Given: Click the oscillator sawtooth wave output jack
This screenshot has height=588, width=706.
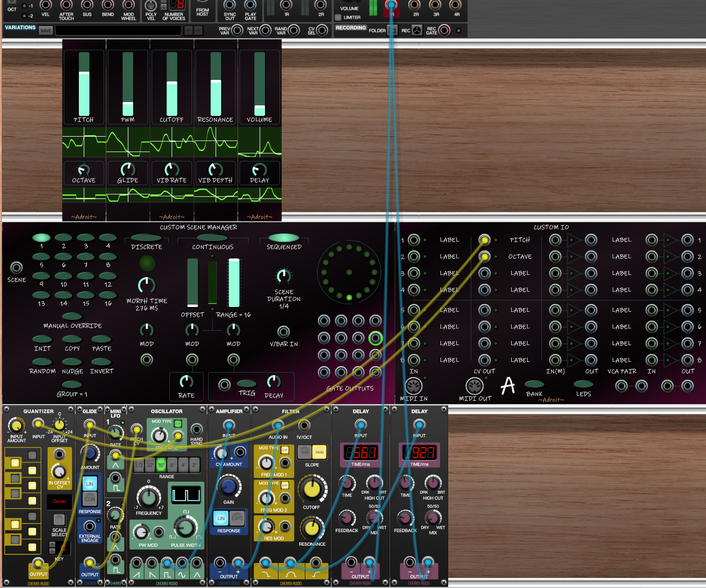Looking at the screenshot, I should click(x=137, y=563).
